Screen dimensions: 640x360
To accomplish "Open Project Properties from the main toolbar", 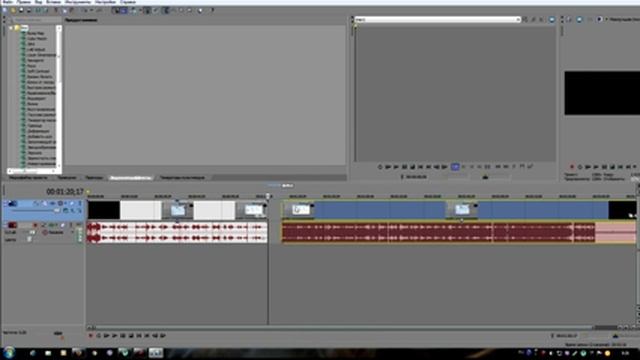I will (45, 10).
